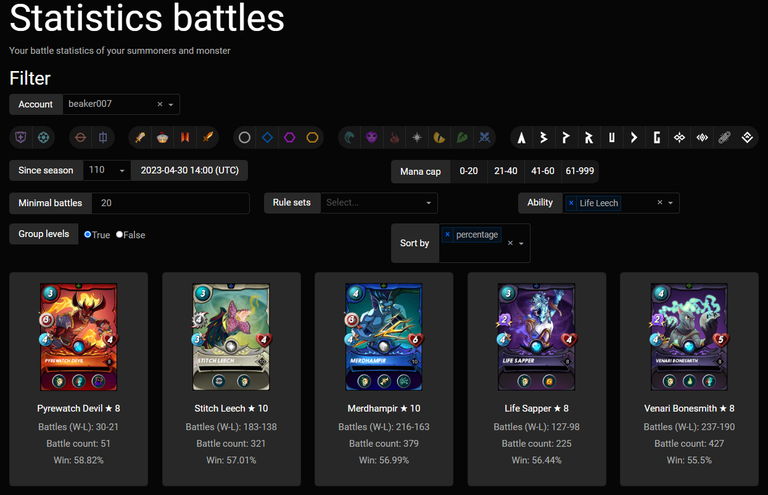Open the Venari Bonesmith card image
This screenshot has width=768, height=495.
pos(689,337)
